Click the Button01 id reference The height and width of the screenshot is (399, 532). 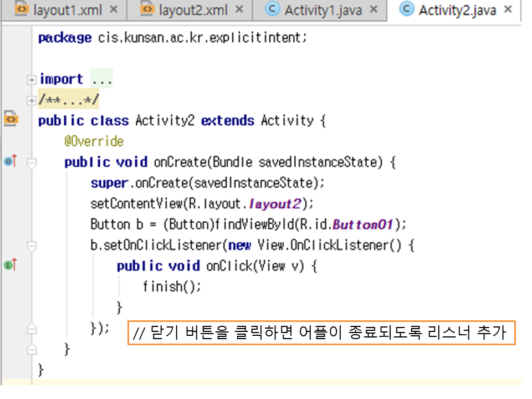(x=362, y=224)
